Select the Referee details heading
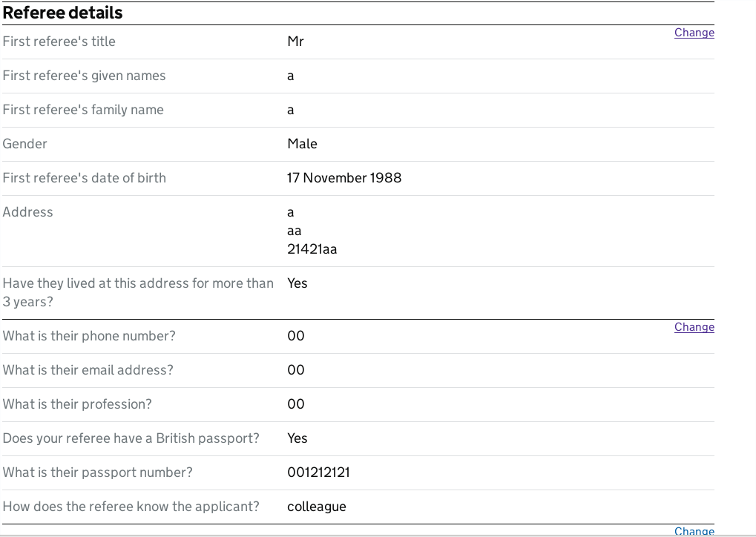The height and width of the screenshot is (537, 756). coord(62,13)
